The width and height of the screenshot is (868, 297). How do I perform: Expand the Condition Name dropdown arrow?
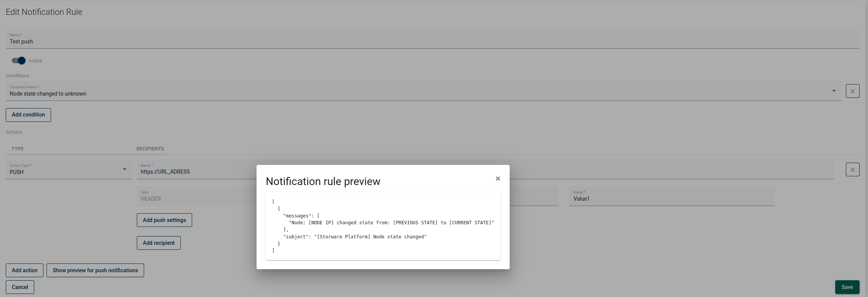[834, 91]
